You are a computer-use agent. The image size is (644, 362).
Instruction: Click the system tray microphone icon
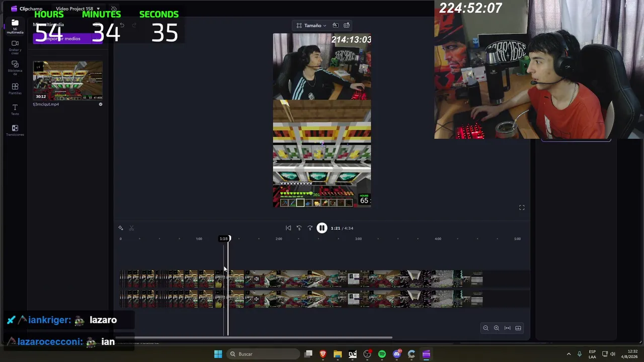click(580, 354)
